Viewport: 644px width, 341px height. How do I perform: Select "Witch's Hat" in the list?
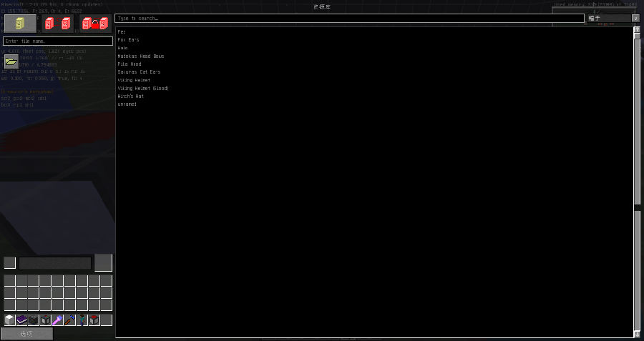tap(131, 96)
